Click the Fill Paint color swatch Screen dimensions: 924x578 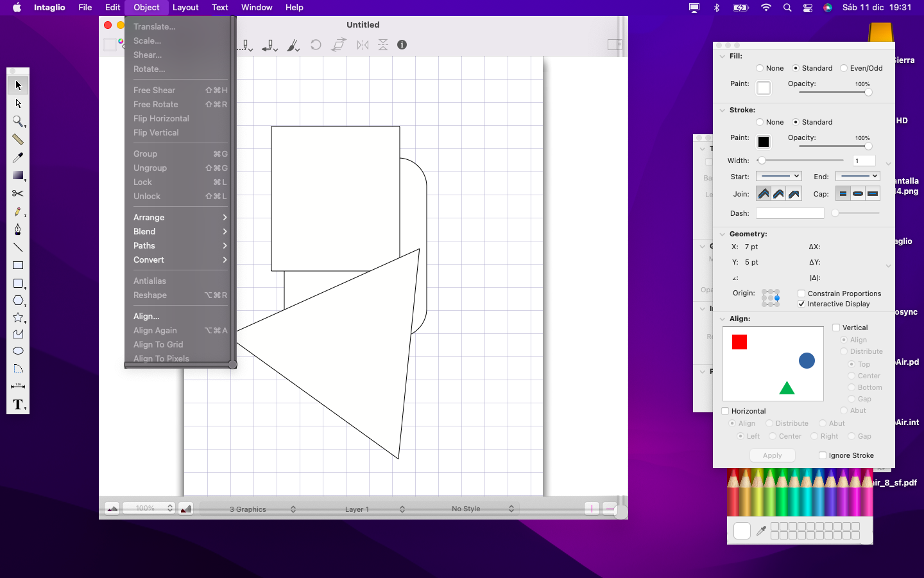[764, 88]
